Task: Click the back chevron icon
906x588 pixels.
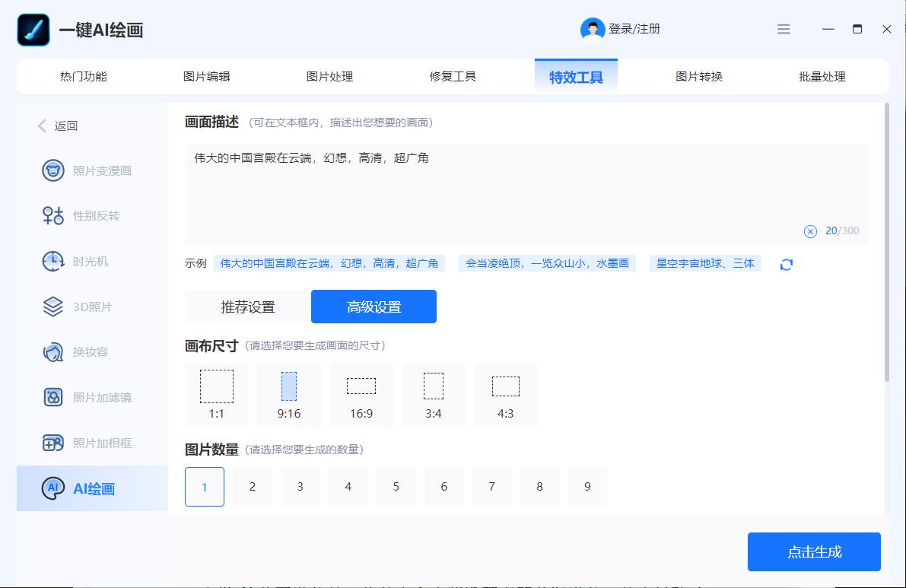Action: [x=42, y=126]
